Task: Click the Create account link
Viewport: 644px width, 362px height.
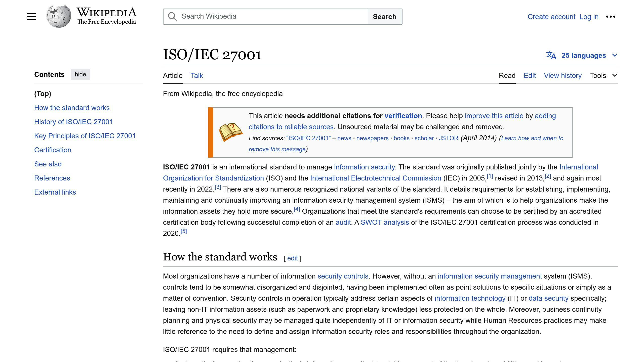Action: (551, 17)
